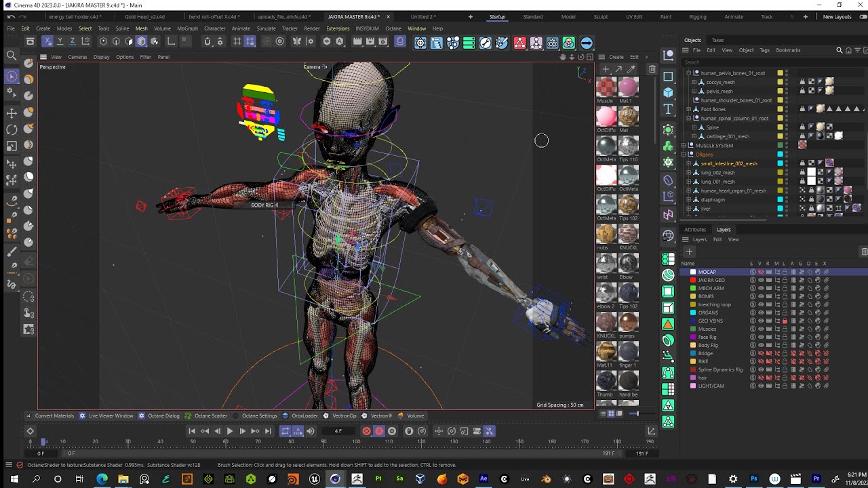The width and height of the screenshot is (868, 488).
Task: Select the Move tool in left toolbar
Action: point(12,113)
